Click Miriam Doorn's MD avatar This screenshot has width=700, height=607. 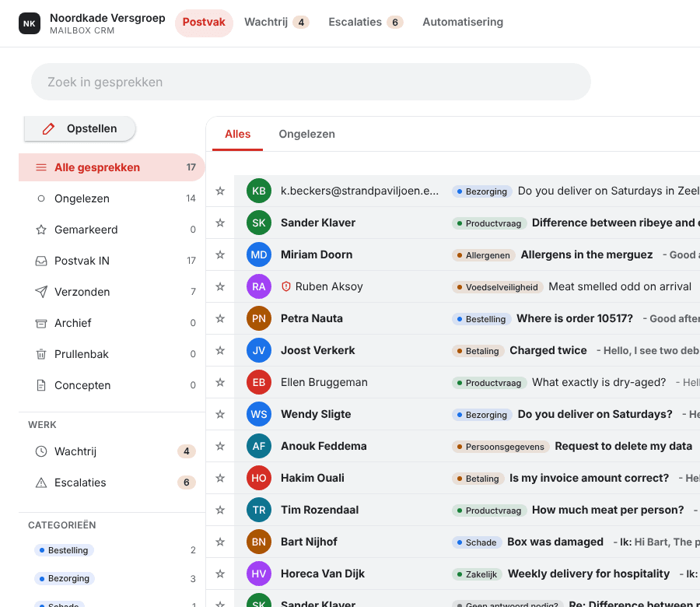coord(259,254)
